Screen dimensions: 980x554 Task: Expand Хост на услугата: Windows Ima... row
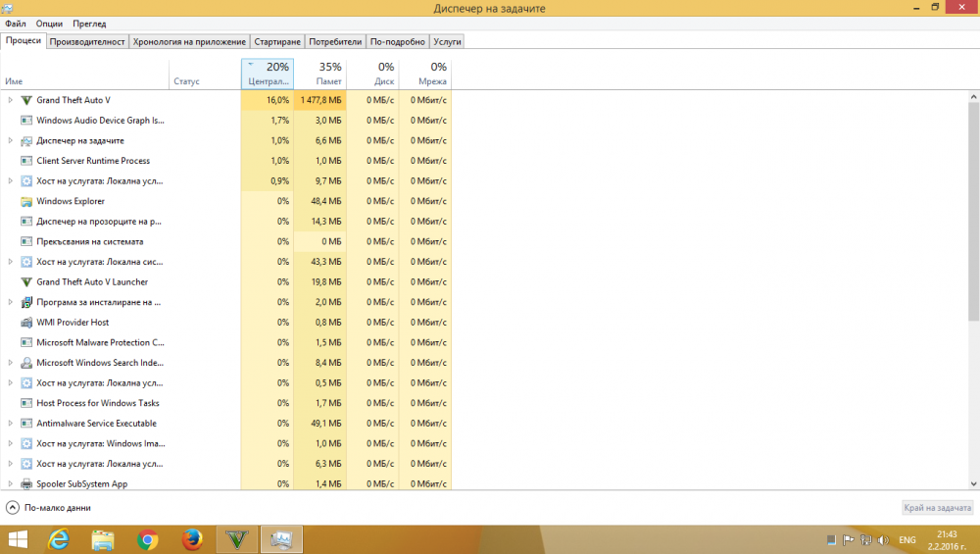[10, 443]
